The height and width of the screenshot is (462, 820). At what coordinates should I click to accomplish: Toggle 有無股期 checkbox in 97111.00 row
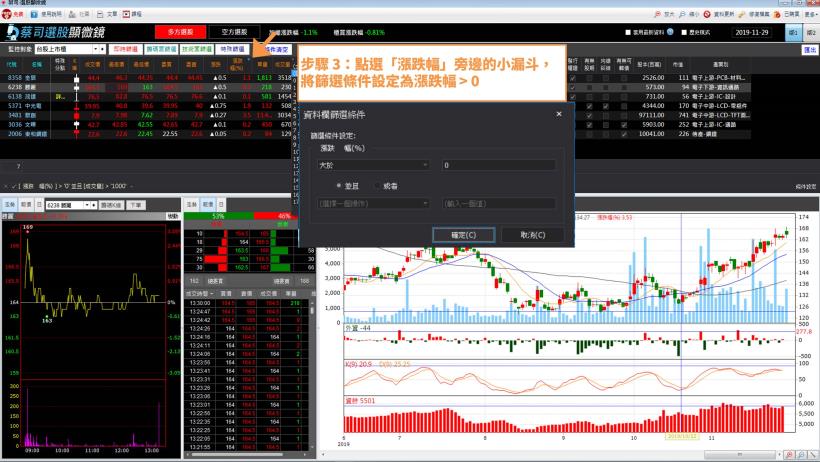[x=589, y=116]
